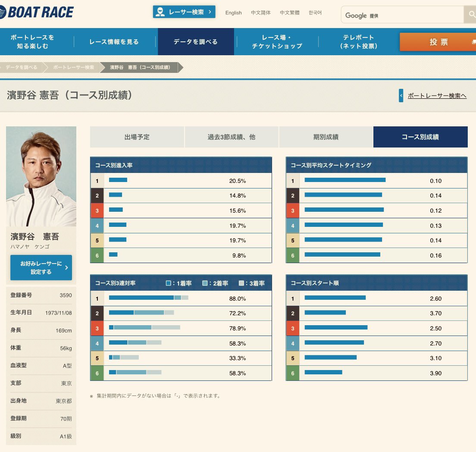Click course 3 bar in コース別スタート順
Screen dimensions: 476x452
coord(336,327)
